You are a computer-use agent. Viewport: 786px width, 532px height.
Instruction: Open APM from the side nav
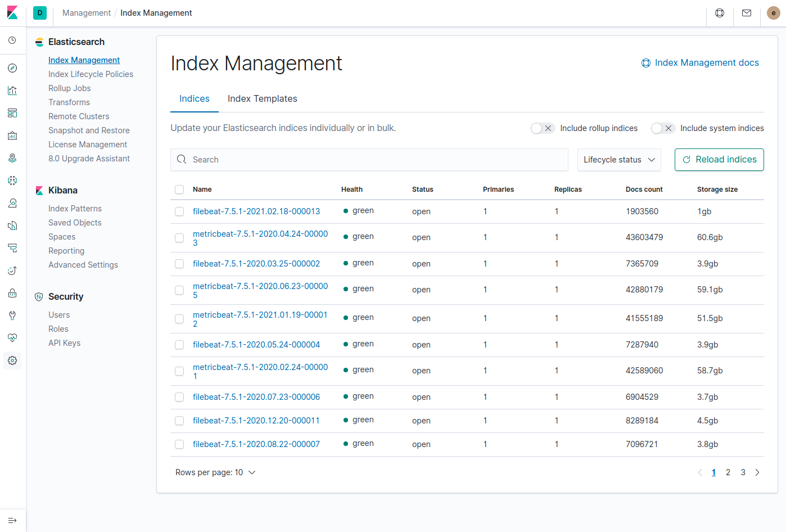(x=12, y=248)
